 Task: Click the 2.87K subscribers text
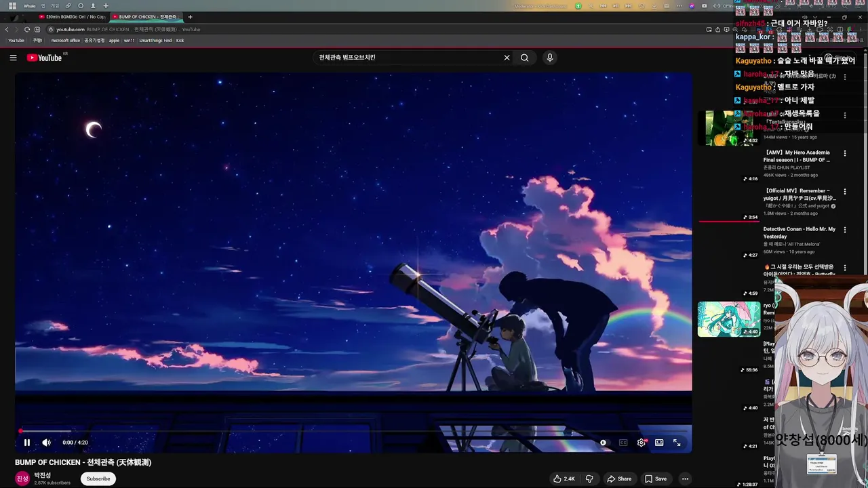(52, 483)
